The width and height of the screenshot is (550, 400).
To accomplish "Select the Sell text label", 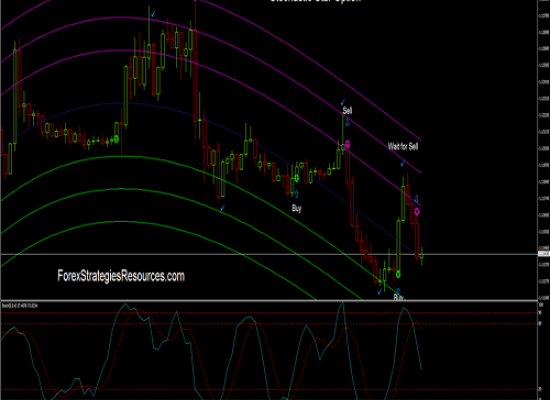I will (347, 111).
